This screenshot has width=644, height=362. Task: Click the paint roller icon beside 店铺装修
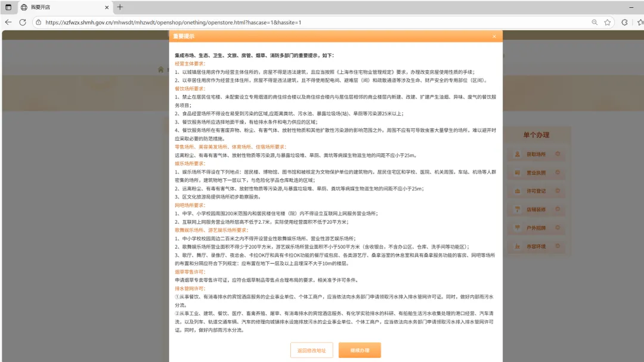pyautogui.click(x=518, y=209)
